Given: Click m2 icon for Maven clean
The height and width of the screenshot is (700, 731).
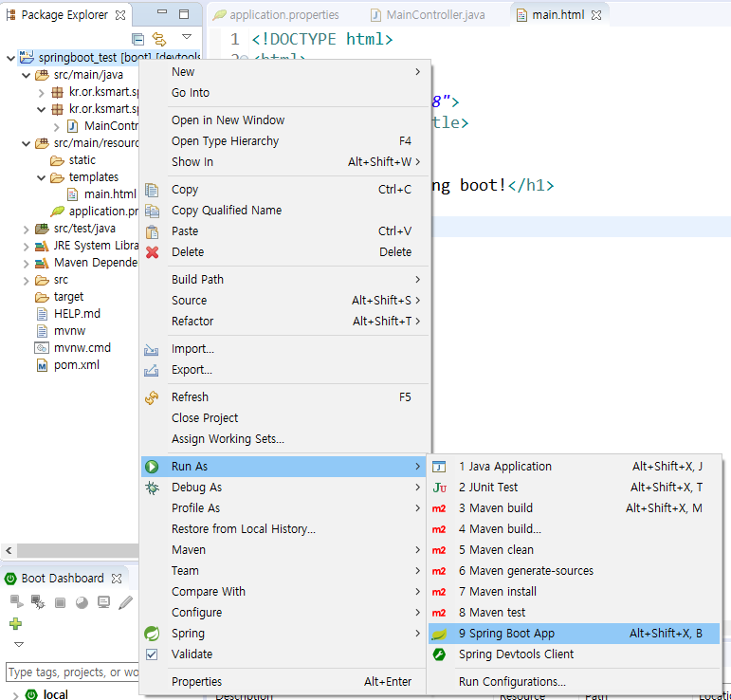Looking at the screenshot, I should pos(439,550).
